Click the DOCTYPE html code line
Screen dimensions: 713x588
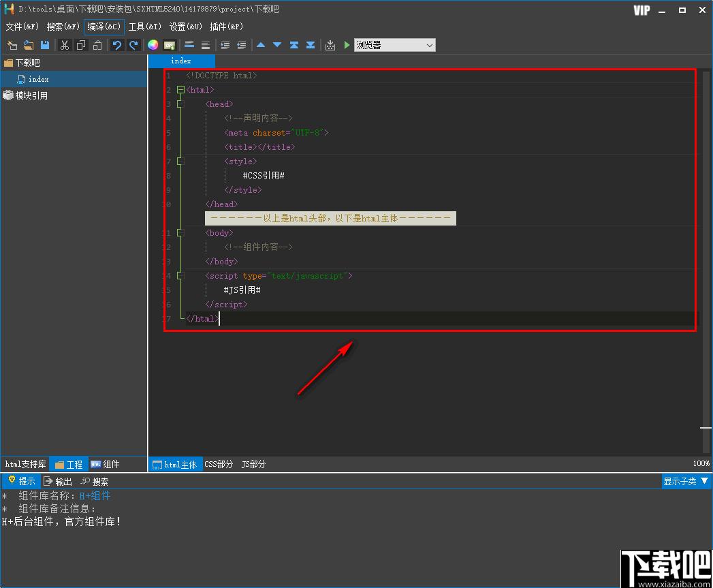click(x=221, y=76)
